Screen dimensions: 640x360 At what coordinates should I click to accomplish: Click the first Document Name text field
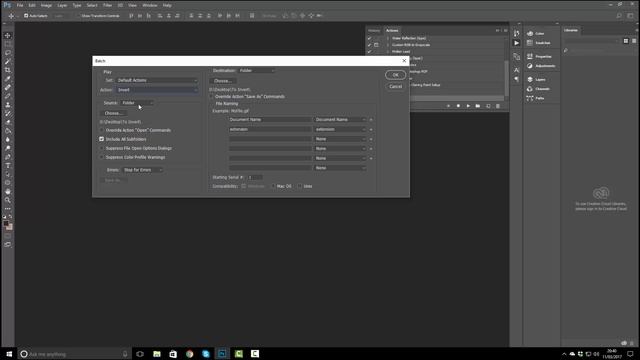pos(270,120)
